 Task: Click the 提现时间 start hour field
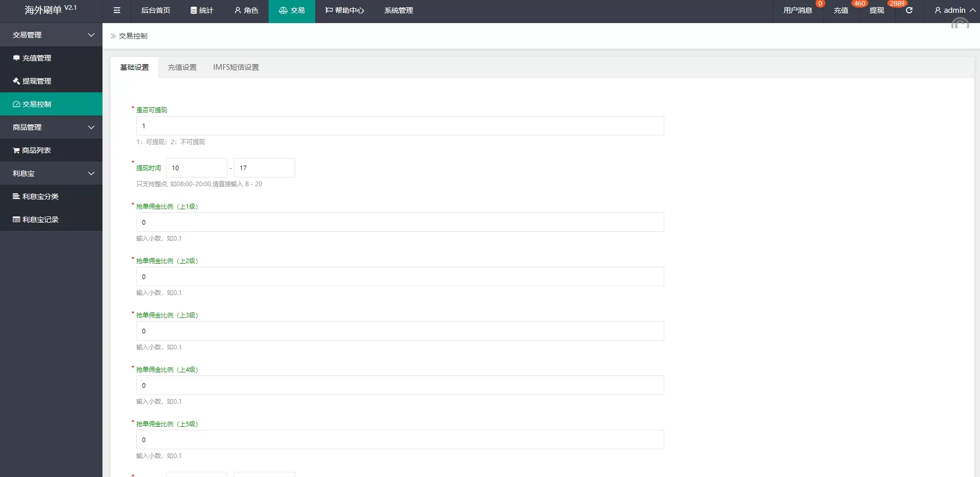click(x=196, y=168)
